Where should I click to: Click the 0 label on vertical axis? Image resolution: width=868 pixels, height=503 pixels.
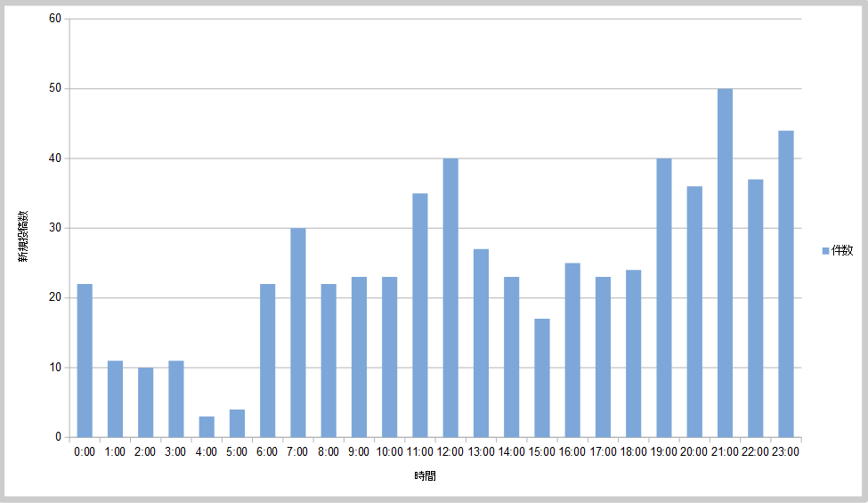click(x=57, y=437)
